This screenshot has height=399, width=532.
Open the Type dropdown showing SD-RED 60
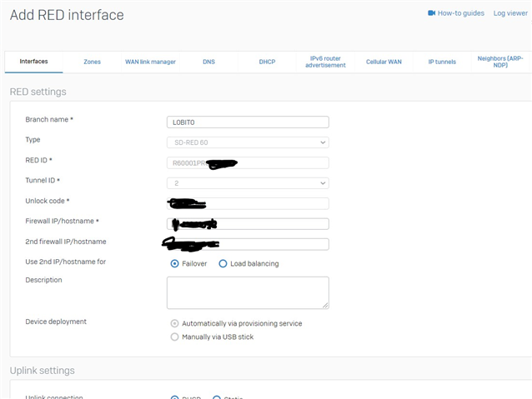248,142
